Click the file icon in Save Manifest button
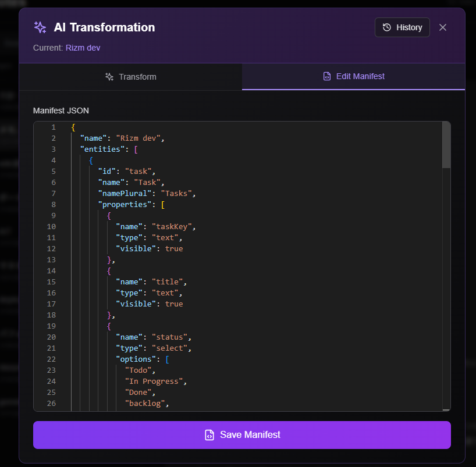 pos(209,435)
